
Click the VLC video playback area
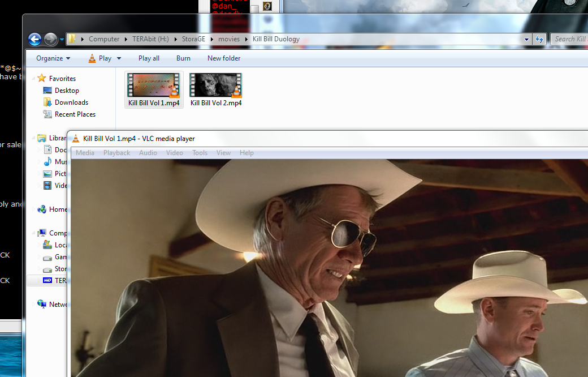point(330,268)
